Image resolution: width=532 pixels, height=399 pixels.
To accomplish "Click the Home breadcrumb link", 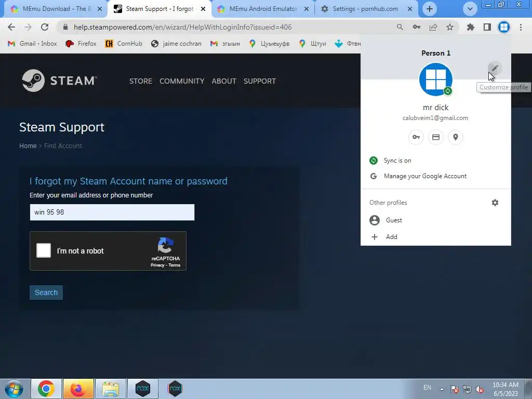I will 28,146.
